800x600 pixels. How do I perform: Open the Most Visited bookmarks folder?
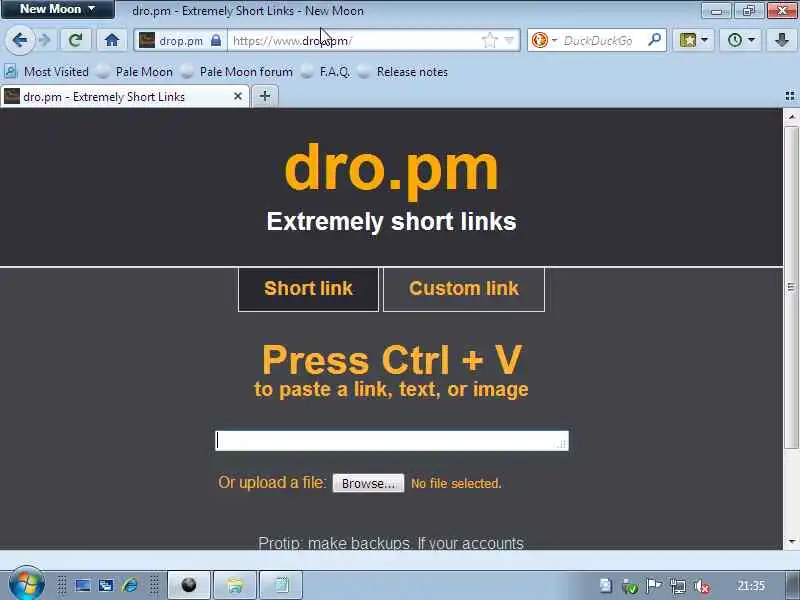tap(47, 72)
